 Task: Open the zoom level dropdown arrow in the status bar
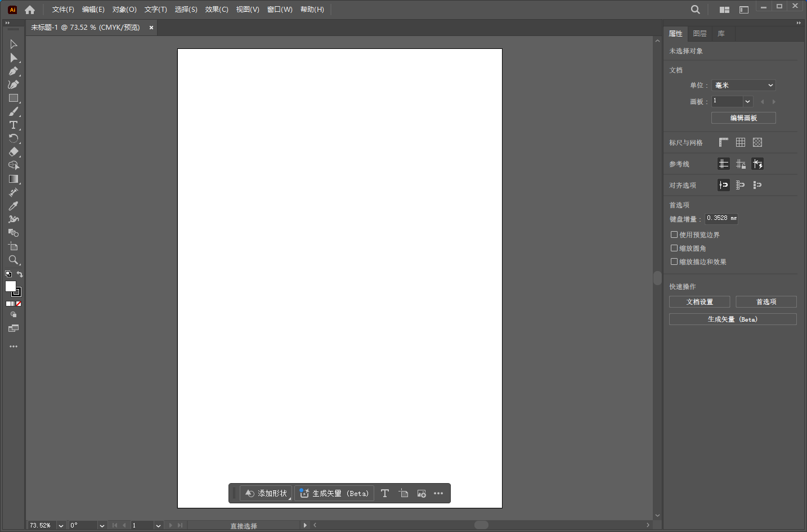[x=61, y=525]
